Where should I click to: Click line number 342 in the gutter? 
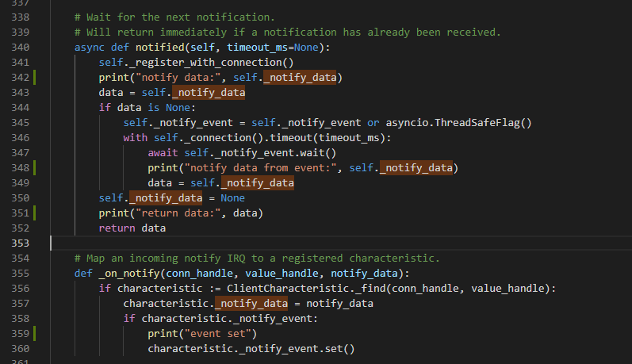click(20, 78)
